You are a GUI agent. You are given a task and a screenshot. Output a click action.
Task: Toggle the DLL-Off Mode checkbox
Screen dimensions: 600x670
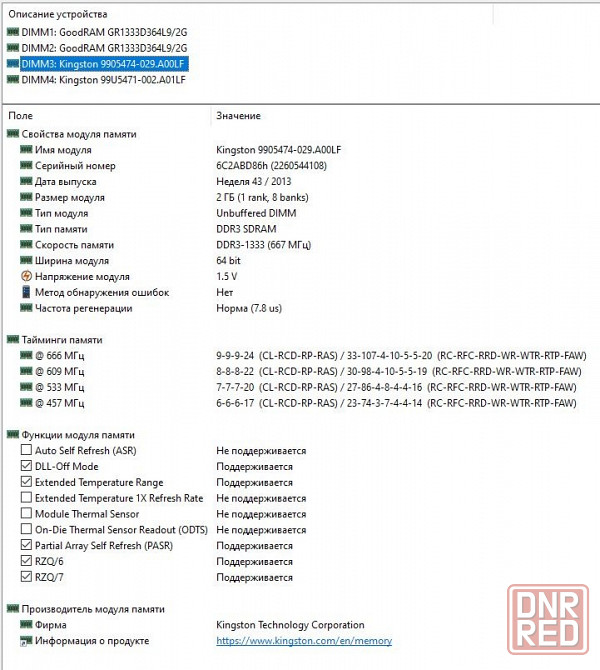click(x=26, y=467)
